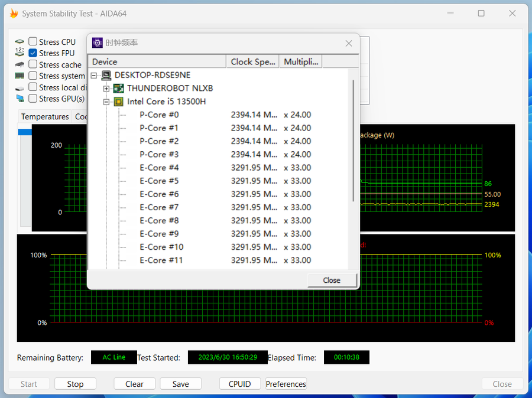Enable the Stress CPU checkbox

[x=33, y=41]
